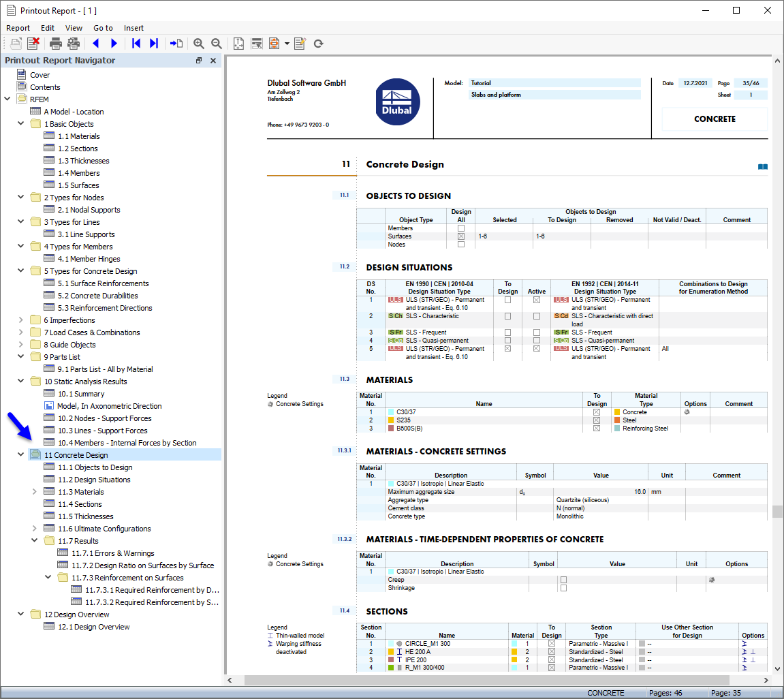The image size is (784, 699).
Task: Zoom out of the report page
Action: point(216,43)
